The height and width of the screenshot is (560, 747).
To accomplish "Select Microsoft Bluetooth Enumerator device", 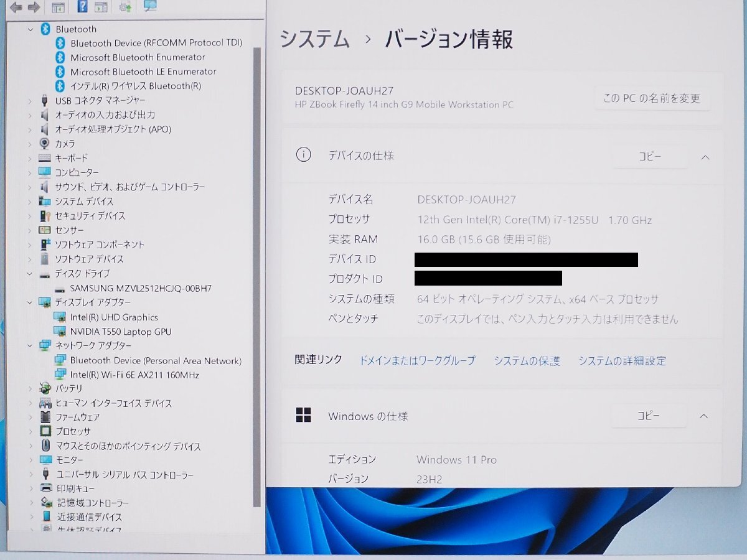I will (x=138, y=57).
